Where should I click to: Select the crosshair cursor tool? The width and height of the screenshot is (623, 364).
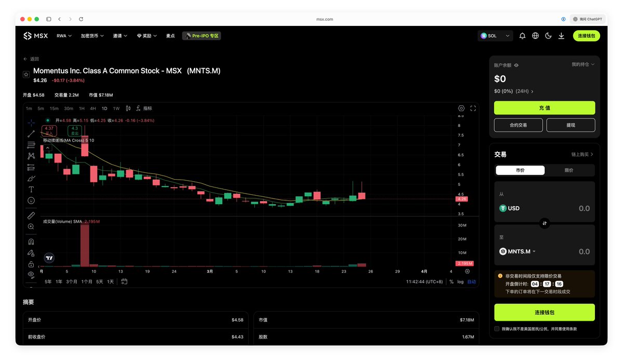click(x=31, y=123)
